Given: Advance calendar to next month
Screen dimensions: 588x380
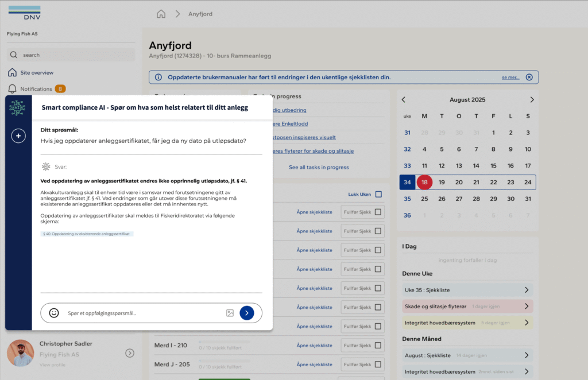Looking at the screenshot, I should pos(532,100).
